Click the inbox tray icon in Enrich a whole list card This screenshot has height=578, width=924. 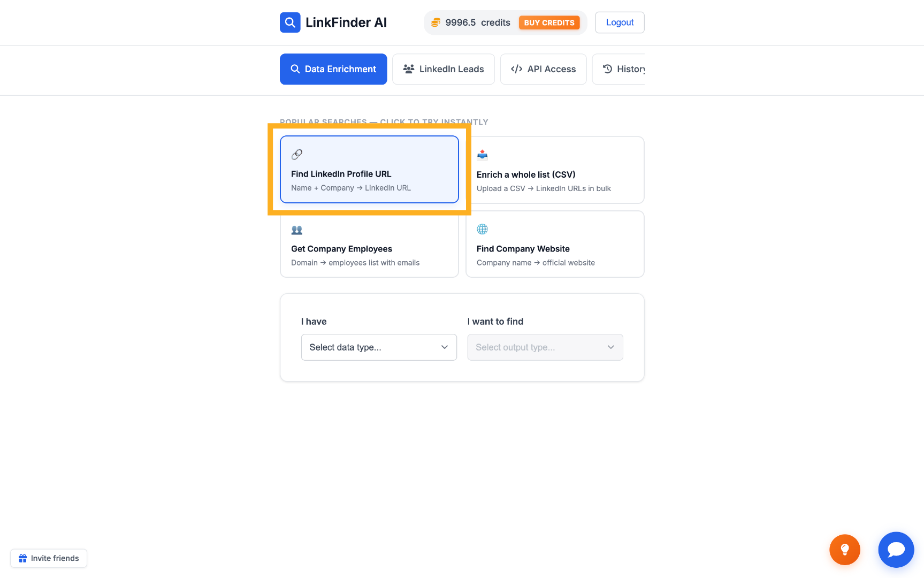pos(482,155)
